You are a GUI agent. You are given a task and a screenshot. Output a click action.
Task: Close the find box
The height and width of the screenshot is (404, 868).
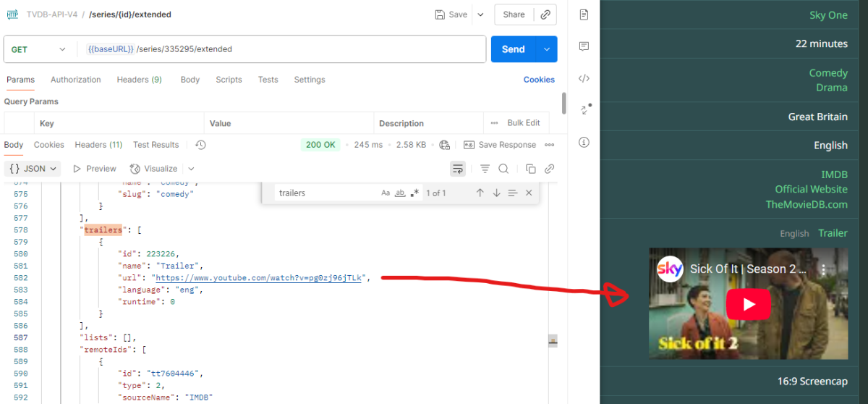[529, 193]
